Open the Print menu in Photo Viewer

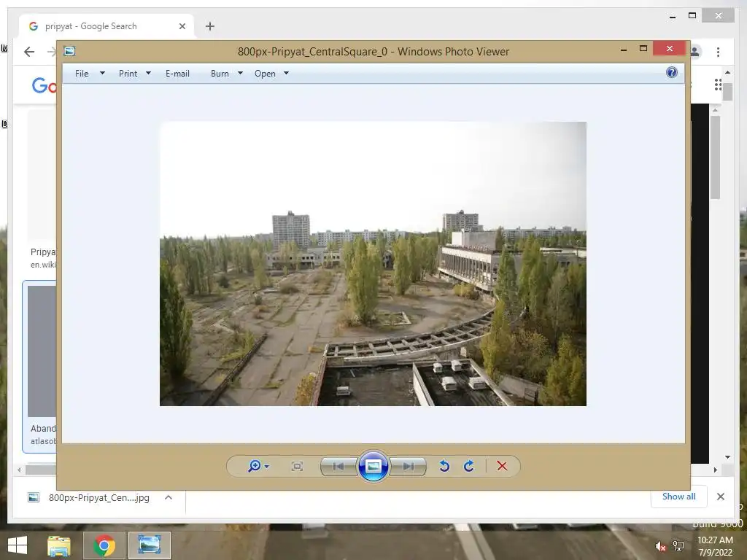pos(128,74)
